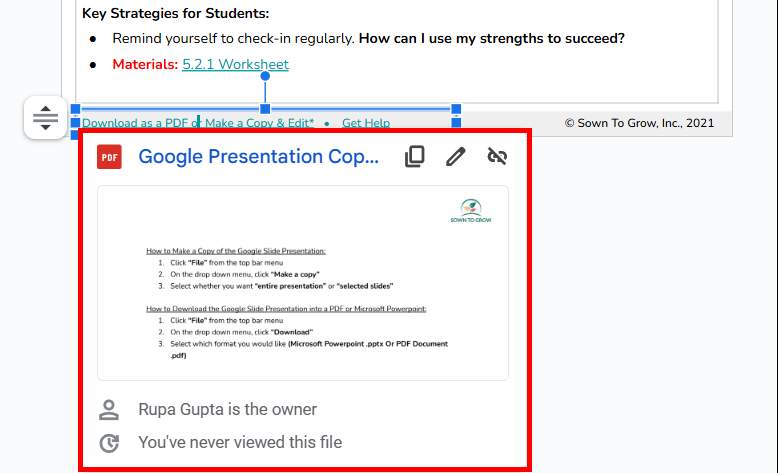Click the top-center square selection handle
Screen dimensions: 778x473
click(x=265, y=109)
